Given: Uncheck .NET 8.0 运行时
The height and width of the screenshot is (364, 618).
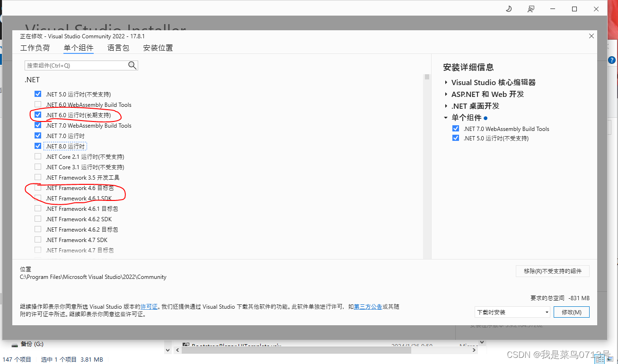Looking at the screenshot, I should (38, 146).
